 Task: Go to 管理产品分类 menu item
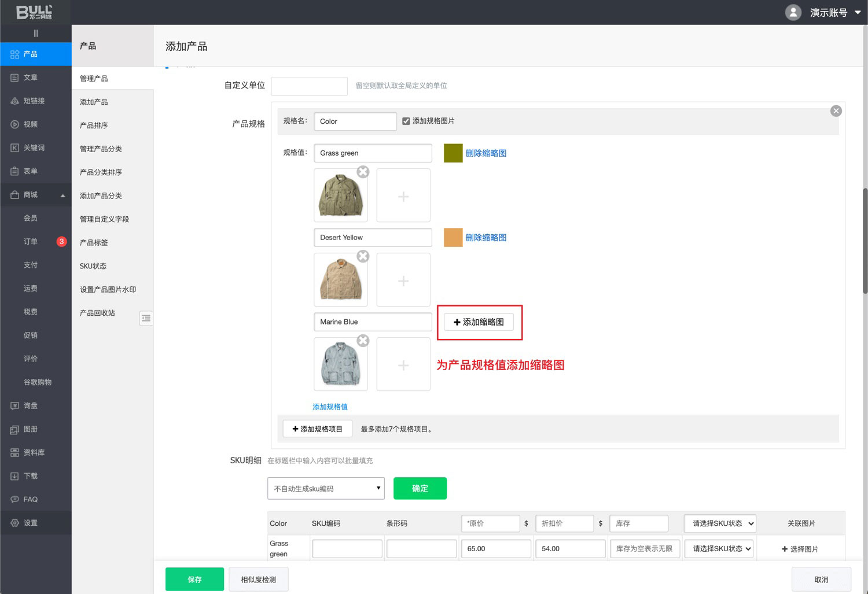101,149
